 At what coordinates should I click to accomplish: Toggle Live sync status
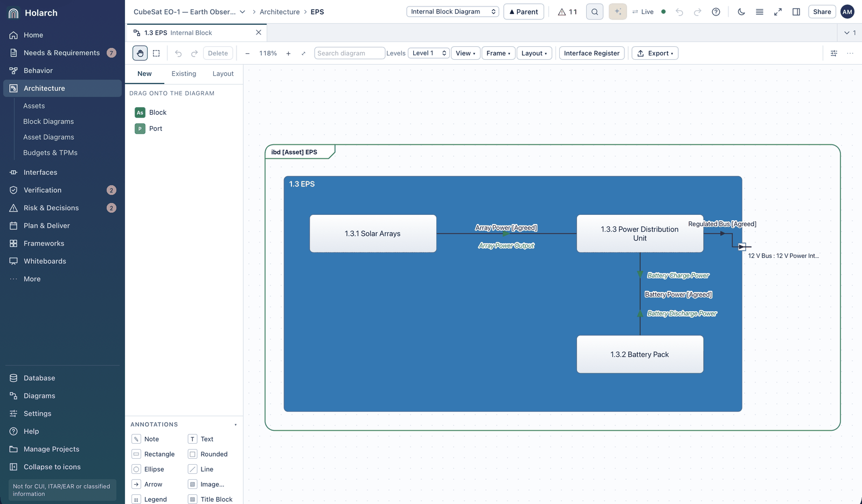649,12
